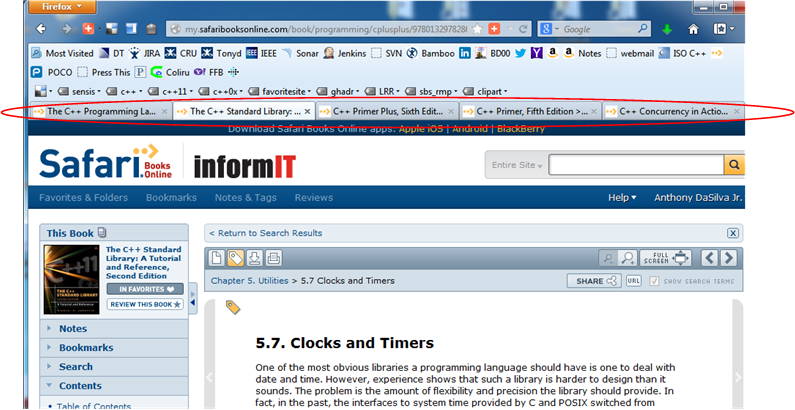Open the Entire Site search scope dropdown
This screenshot has width=795, height=410.
click(x=518, y=165)
